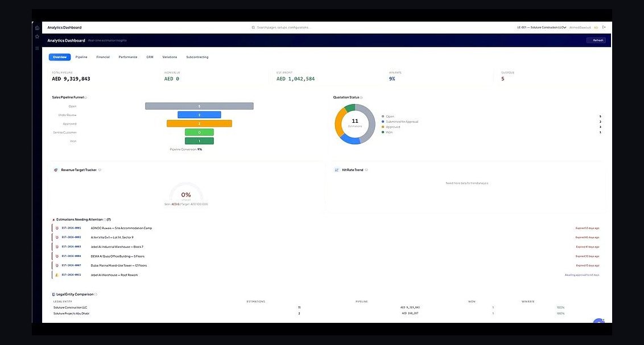Click the orange Approved funnel bar

pos(199,123)
